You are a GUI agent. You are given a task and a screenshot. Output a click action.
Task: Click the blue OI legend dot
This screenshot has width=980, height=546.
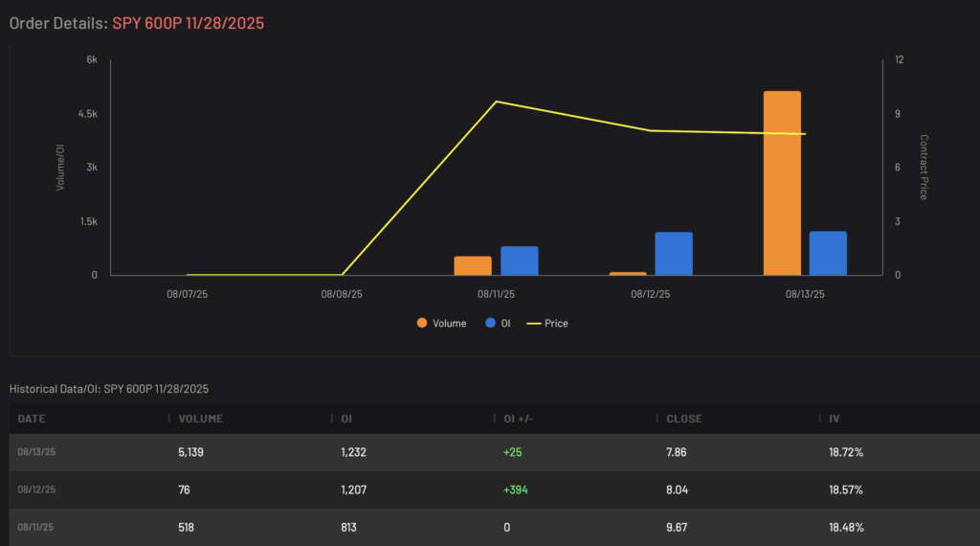491,323
